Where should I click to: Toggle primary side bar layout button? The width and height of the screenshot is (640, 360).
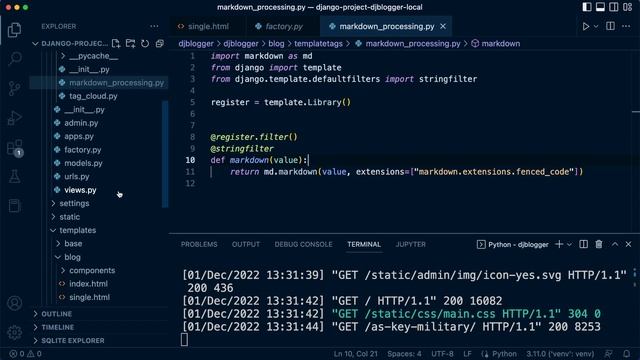tap(587, 7)
